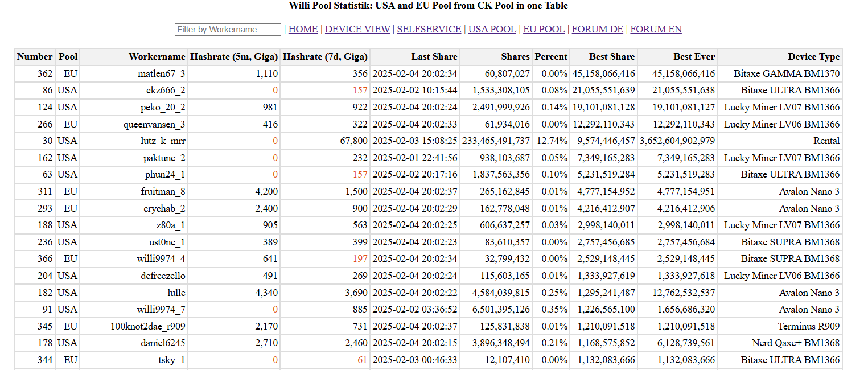This screenshot has width=868, height=370.
Task: Sort by the Shares column header
Action: point(496,57)
